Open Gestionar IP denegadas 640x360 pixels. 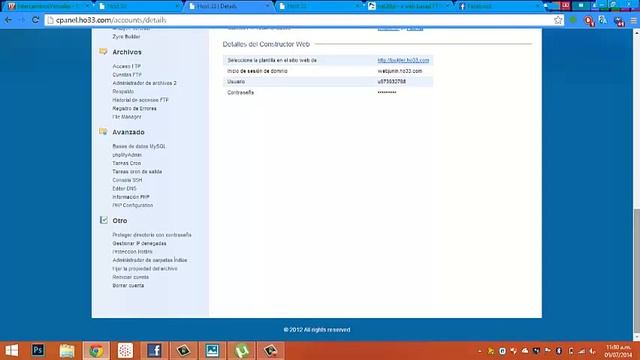[139, 243]
